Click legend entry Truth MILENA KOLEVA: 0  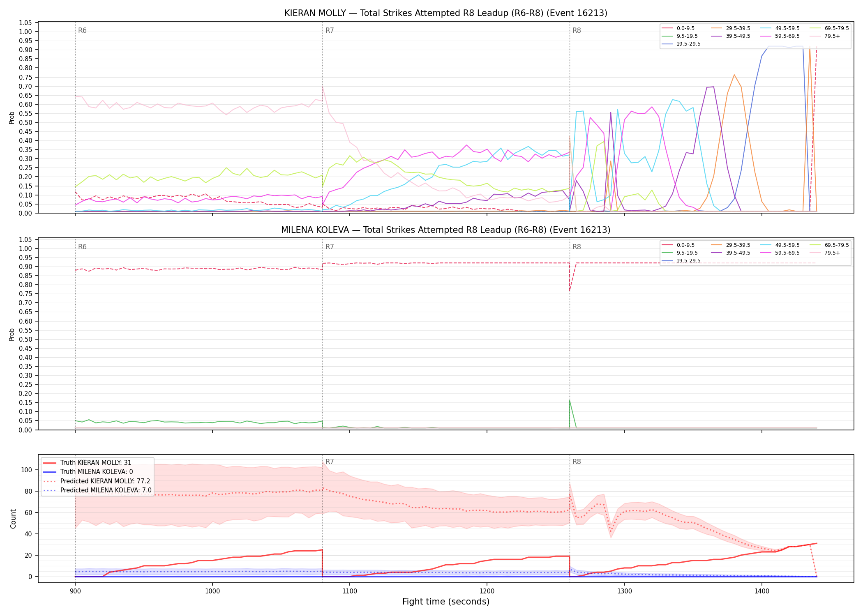point(88,472)
